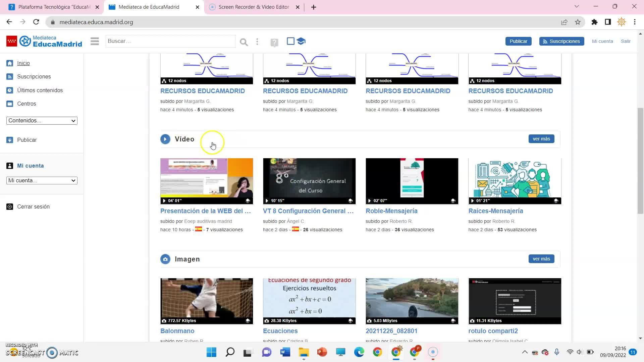Viewport: 644px width, 362px height.
Task: Click the three-dot options icon beside search
Action: click(257, 42)
